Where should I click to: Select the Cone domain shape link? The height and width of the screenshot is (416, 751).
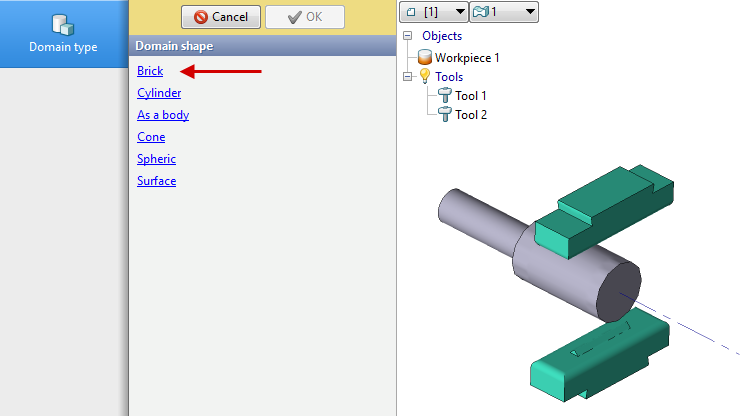[151, 137]
